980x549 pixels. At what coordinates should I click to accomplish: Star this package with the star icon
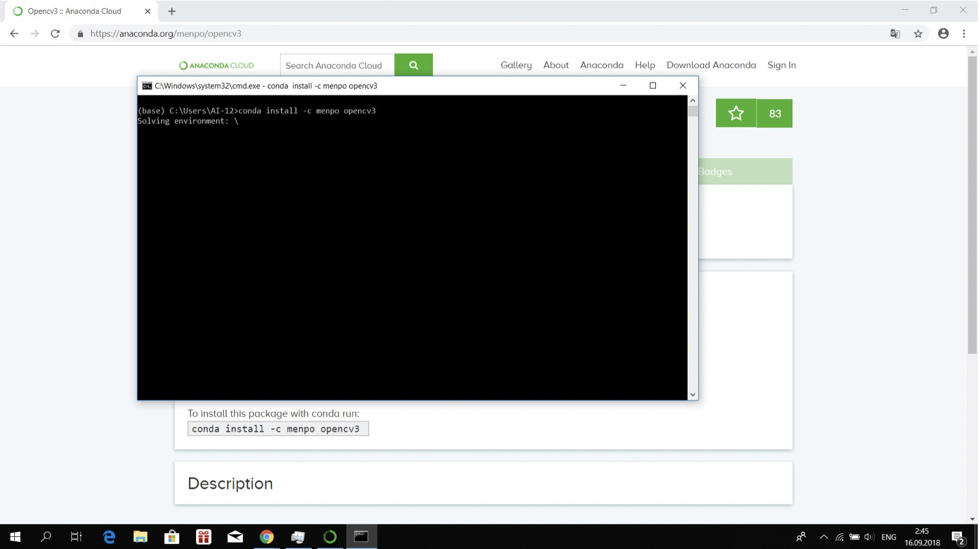point(737,114)
